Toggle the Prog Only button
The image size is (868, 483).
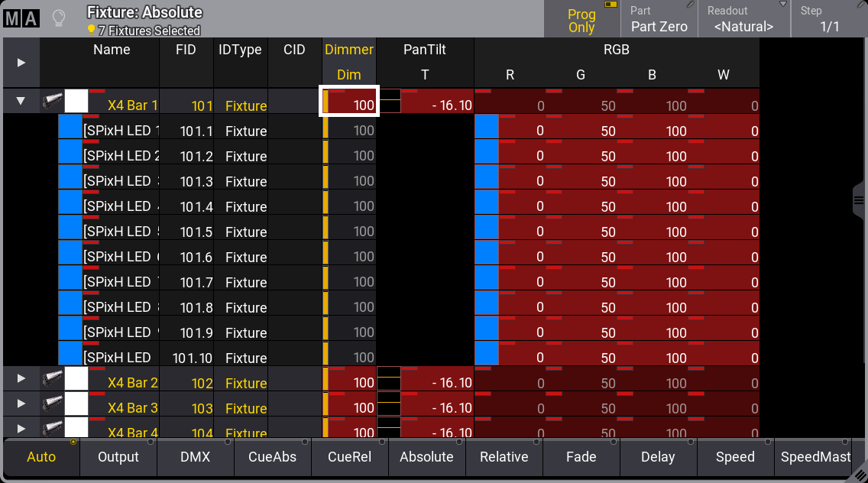(581, 20)
